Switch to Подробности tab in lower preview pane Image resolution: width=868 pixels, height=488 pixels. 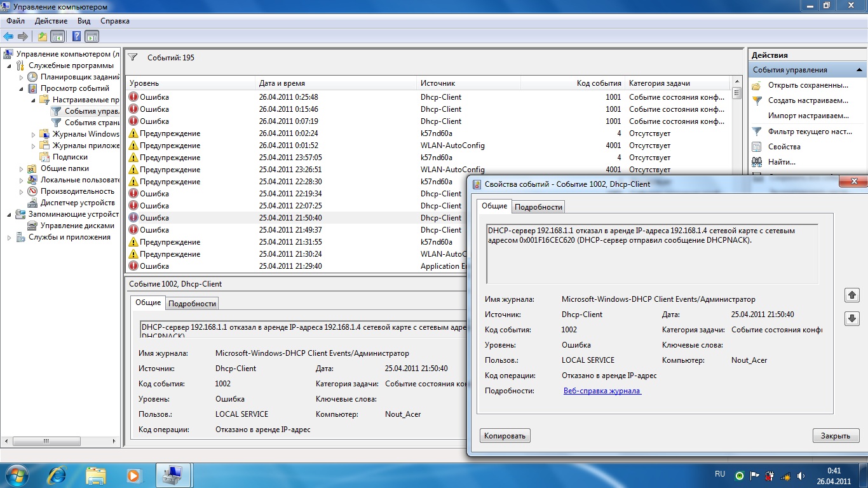[193, 304]
